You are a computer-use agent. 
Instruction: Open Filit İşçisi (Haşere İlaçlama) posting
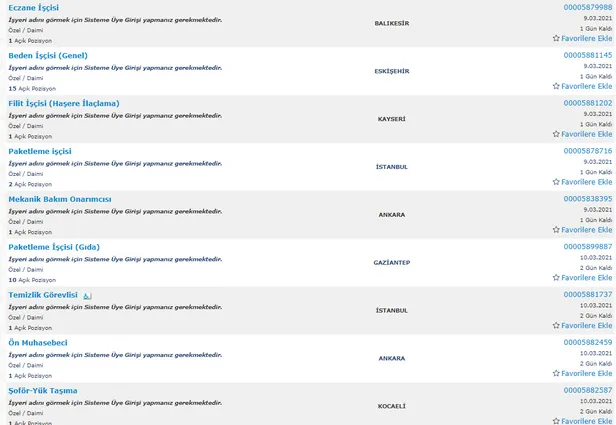(x=63, y=103)
